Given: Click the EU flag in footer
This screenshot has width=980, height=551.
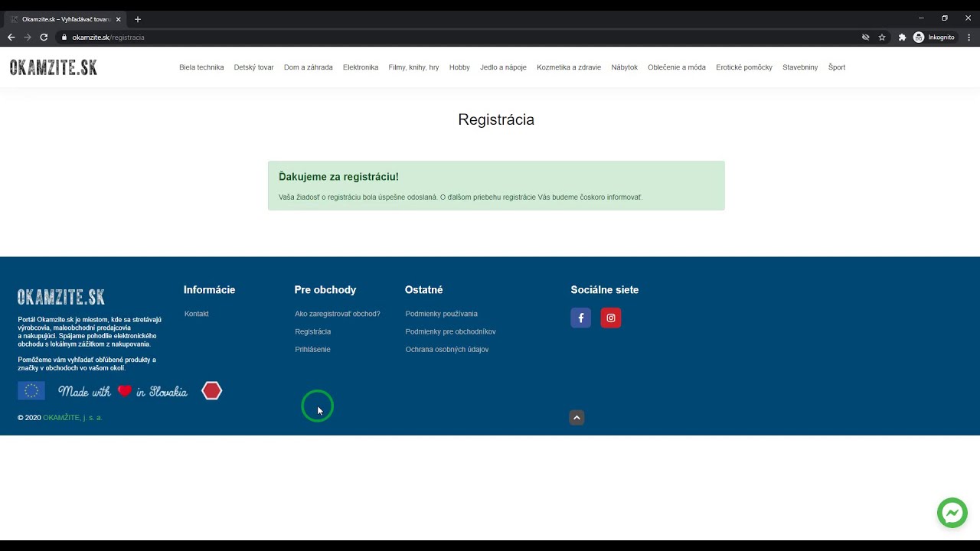Looking at the screenshot, I should coord(31,391).
